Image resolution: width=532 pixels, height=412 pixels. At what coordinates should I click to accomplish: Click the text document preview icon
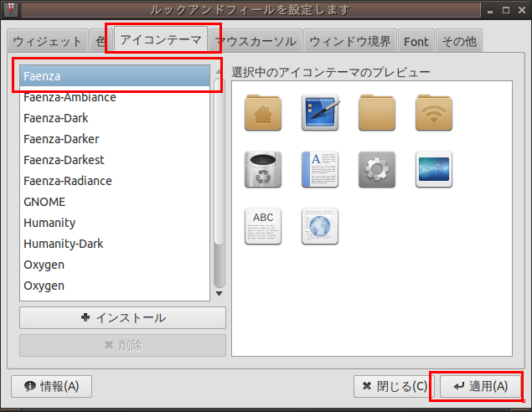(320, 169)
